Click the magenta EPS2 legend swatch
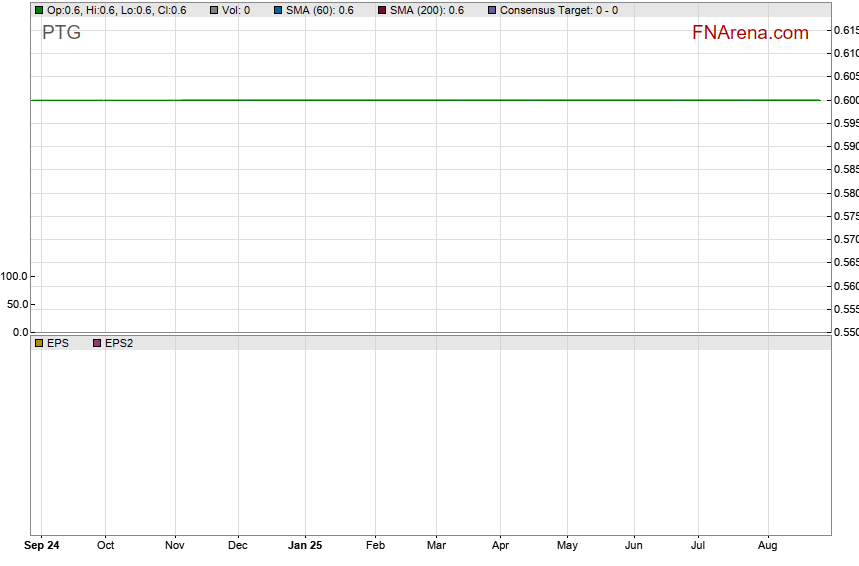This screenshot has width=859, height=566. point(97,343)
